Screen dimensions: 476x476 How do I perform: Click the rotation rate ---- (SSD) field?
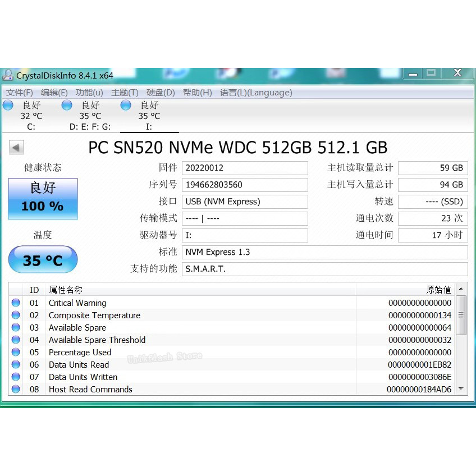click(x=433, y=202)
